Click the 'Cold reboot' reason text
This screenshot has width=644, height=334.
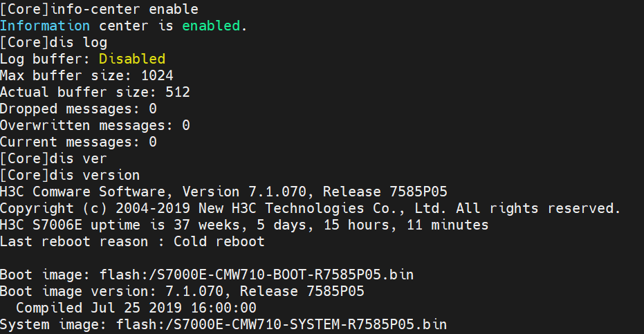pos(219,241)
